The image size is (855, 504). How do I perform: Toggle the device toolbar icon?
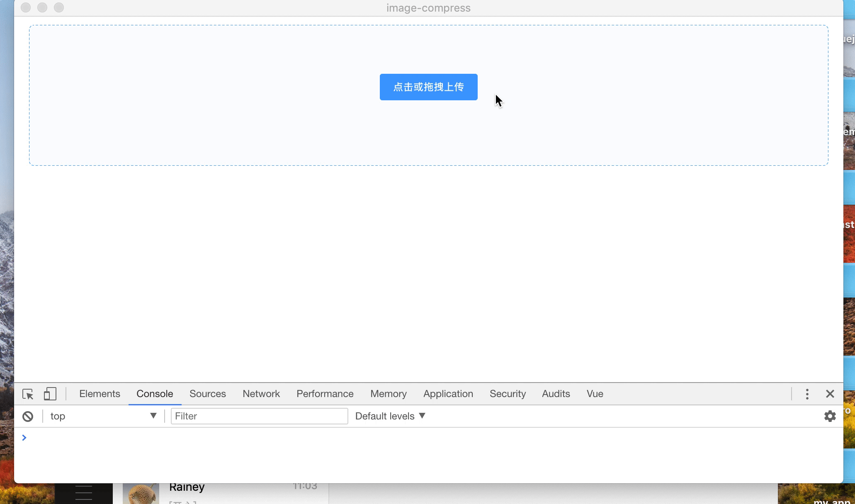[50, 394]
